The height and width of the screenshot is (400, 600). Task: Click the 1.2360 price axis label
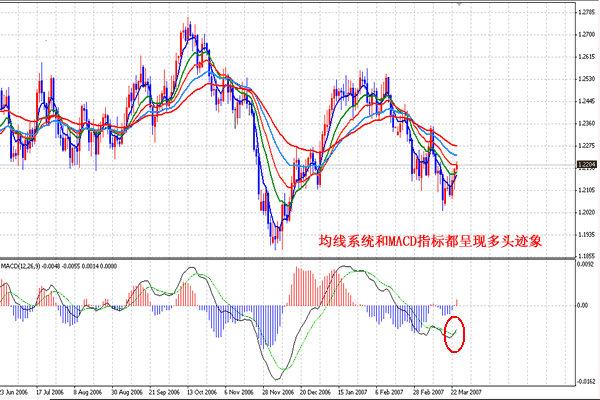[x=587, y=124]
